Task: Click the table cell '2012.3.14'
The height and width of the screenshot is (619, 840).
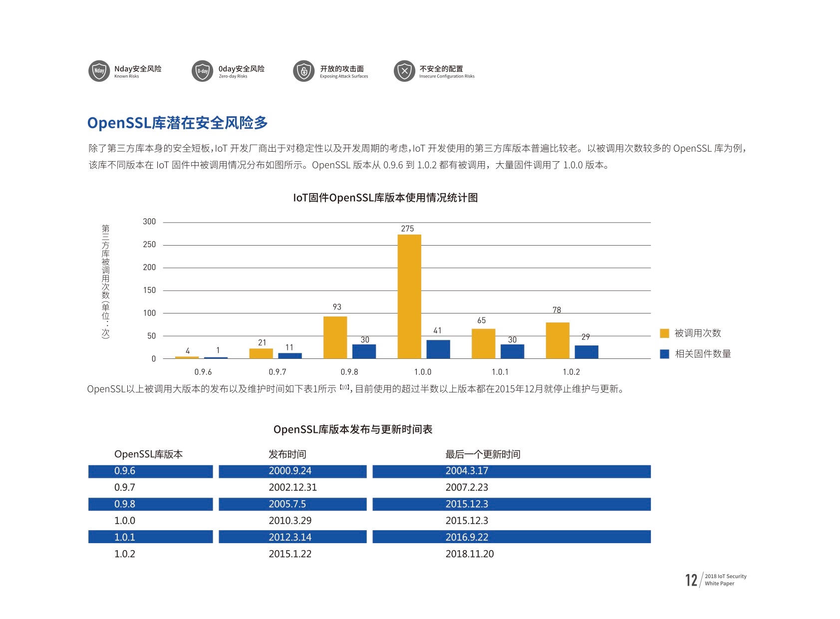Action: point(290,537)
